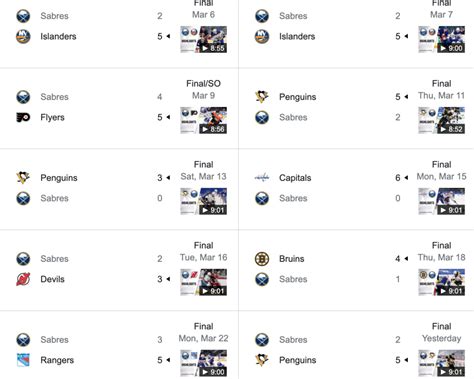The width and height of the screenshot is (474, 379).
Task: Play Mon, Mar 15 Capitals-Sabres highlights
Action: click(x=442, y=201)
